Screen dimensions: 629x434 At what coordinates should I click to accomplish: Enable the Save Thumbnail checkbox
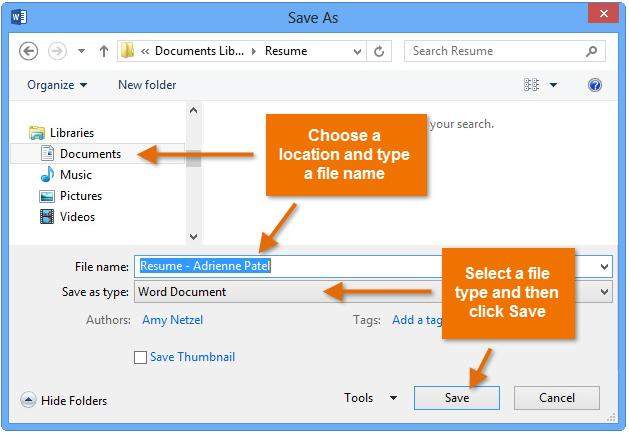140,357
